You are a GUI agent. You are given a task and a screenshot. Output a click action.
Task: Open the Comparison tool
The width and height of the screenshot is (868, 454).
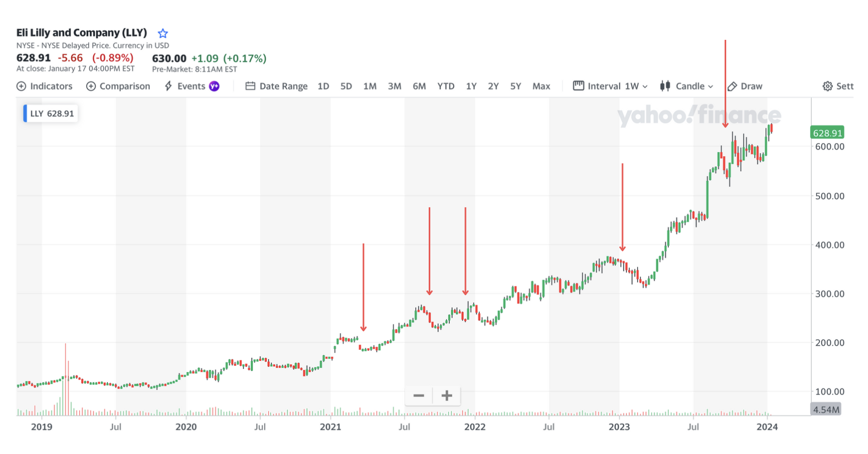pos(118,86)
